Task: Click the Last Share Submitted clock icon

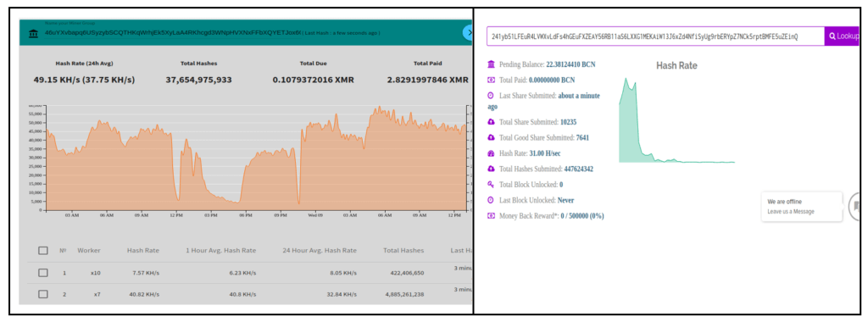Action: (x=491, y=95)
